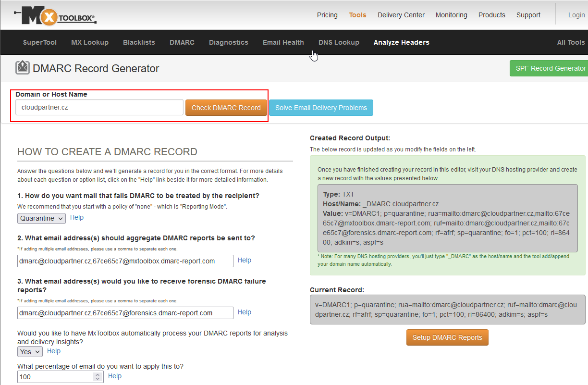Click Help beside the Quarantine dropdown
Screen dimensions: 588x385
pyautogui.click(x=77, y=217)
